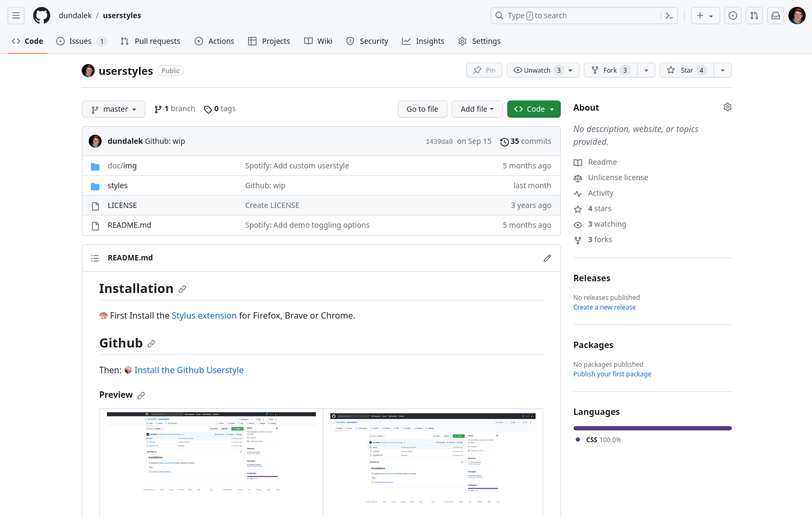Star the repository
The width and height of the screenshot is (812, 517).
tap(687, 70)
